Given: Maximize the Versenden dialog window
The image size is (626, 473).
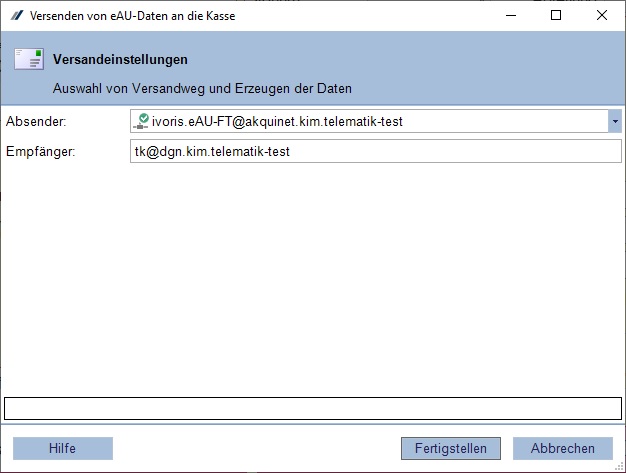Looking at the screenshot, I should [556, 16].
